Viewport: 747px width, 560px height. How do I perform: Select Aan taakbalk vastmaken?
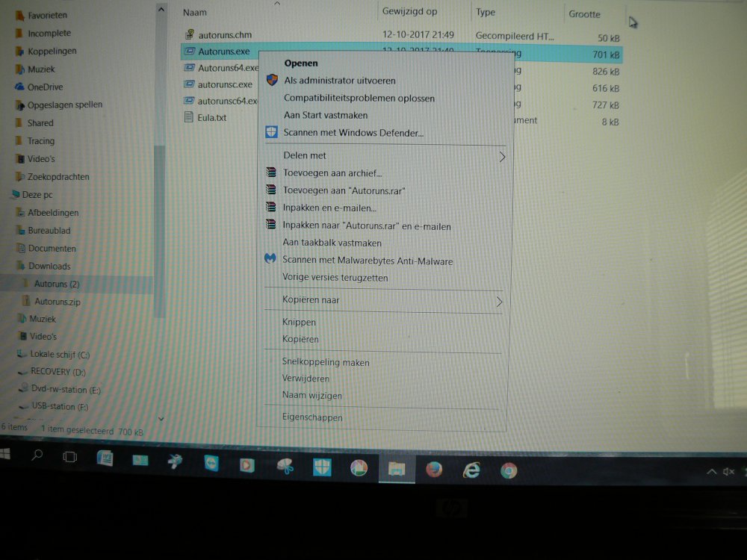332,243
